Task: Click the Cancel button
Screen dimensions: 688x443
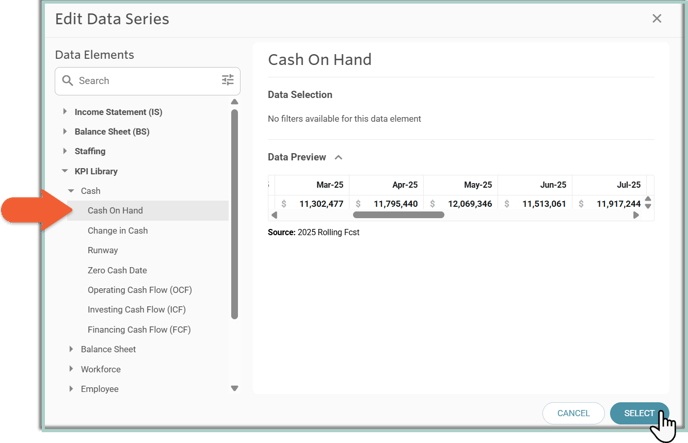Action: click(x=573, y=413)
